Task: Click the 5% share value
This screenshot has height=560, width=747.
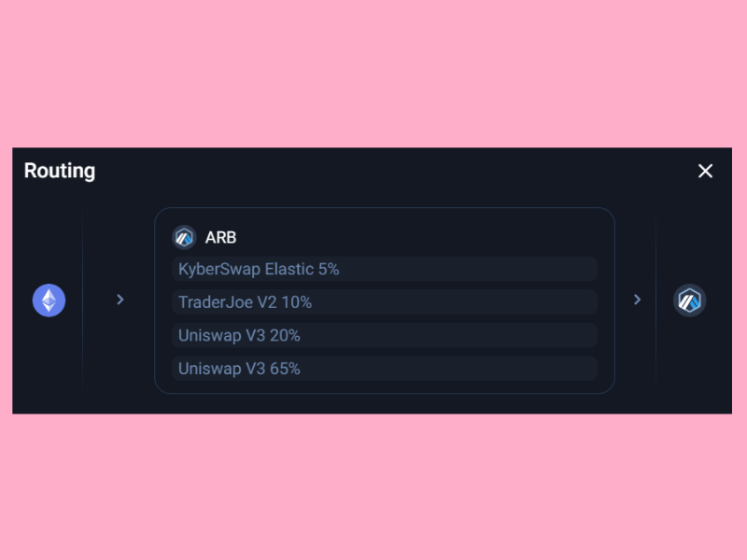Action: click(x=329, y=269)
